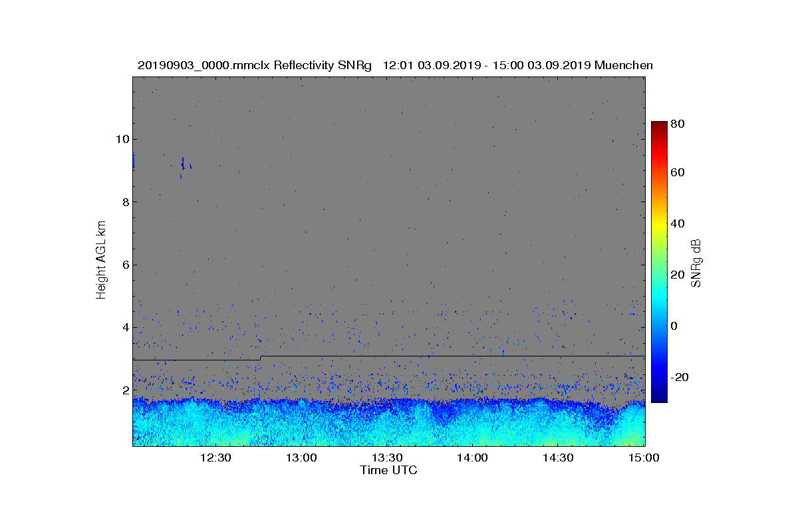Click the 'Height AGL km' y-axis label
Screen dimensions: 798x532
(101, 261)
